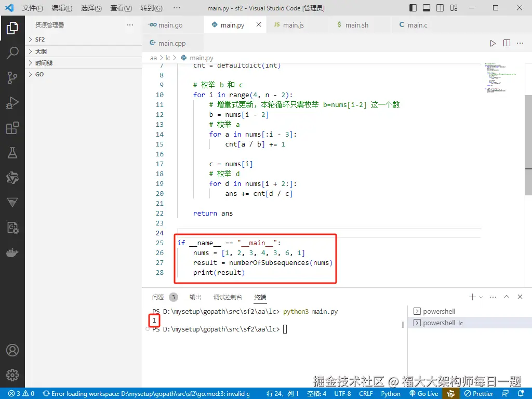Toggle bottom panel layout icon

(427, 8)
